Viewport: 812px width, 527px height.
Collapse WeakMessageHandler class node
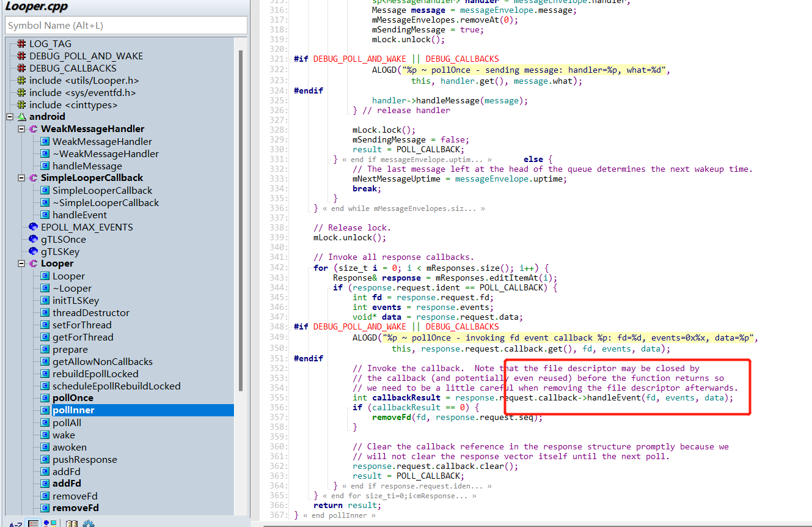21,129
